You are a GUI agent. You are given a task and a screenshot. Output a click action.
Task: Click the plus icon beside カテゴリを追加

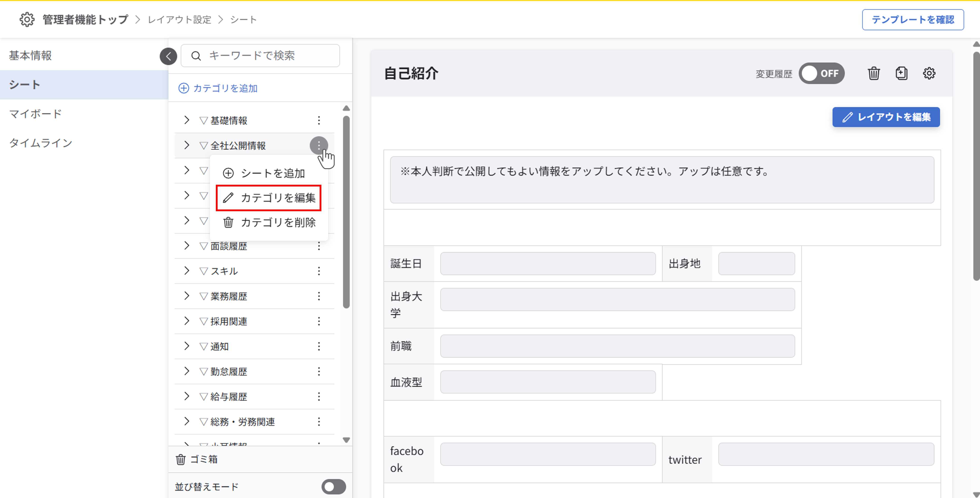[x=184, y=88]
